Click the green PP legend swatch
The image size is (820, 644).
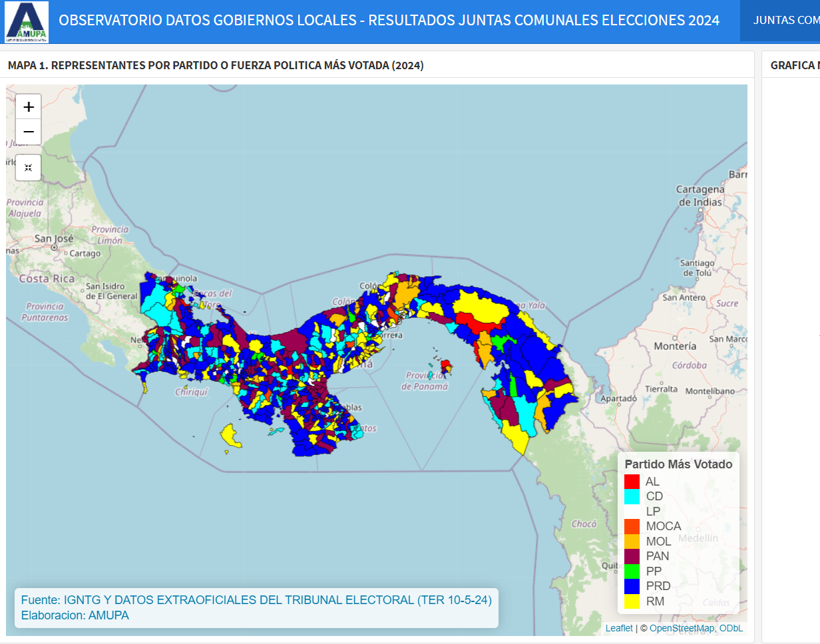point(632,571)
